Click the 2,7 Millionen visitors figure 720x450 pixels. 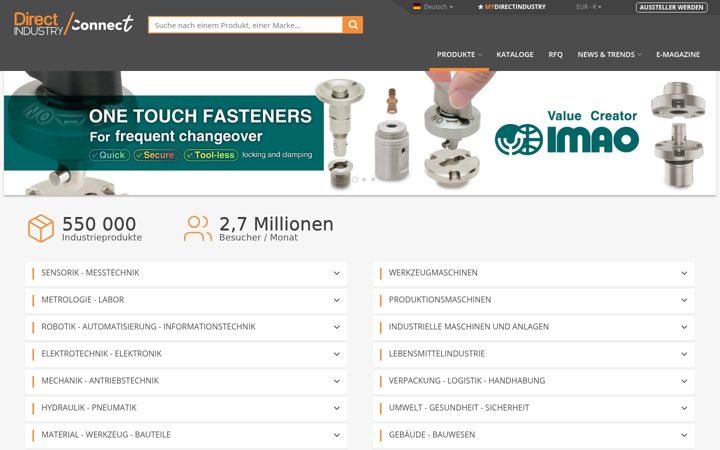click(276, 228)
